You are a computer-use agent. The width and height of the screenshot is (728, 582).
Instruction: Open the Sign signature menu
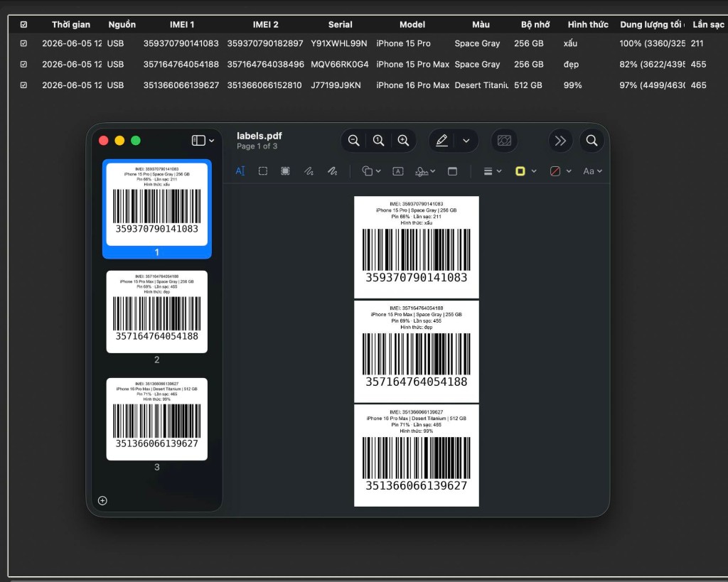click(x=425, y=171)
